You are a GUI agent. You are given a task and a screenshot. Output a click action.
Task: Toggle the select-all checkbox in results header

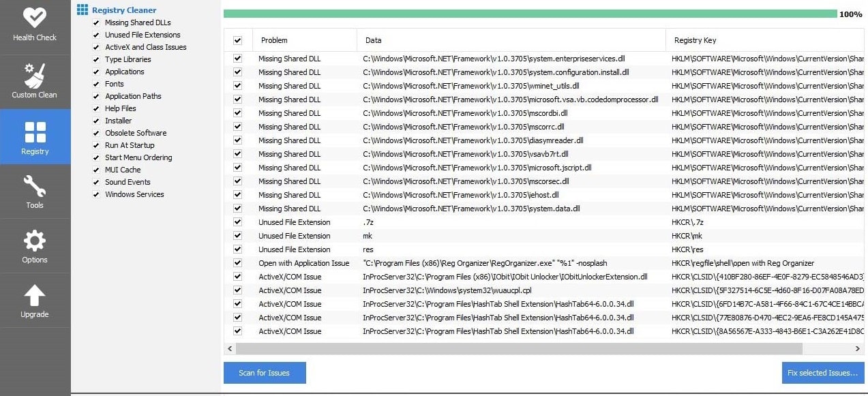click(237, 40)
